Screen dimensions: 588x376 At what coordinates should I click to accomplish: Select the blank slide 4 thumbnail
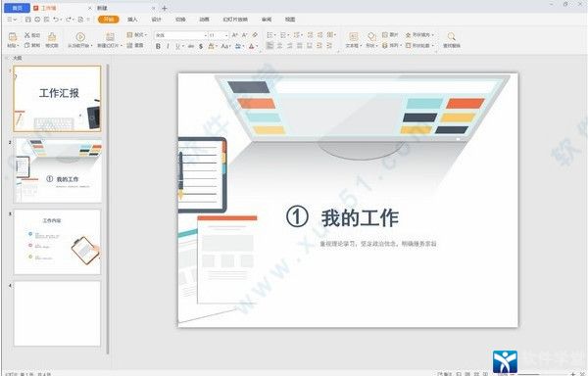pyautogui.click(x=57, y=313)
